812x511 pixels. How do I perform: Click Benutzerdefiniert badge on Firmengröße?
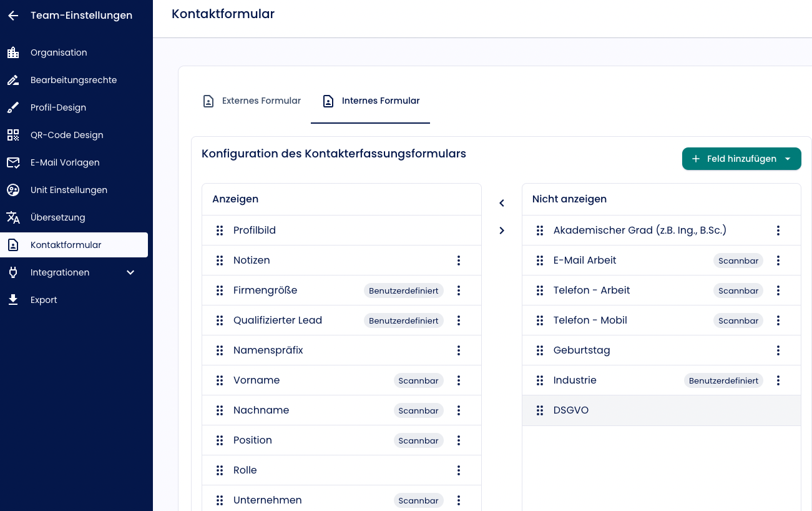pos(404,290)
